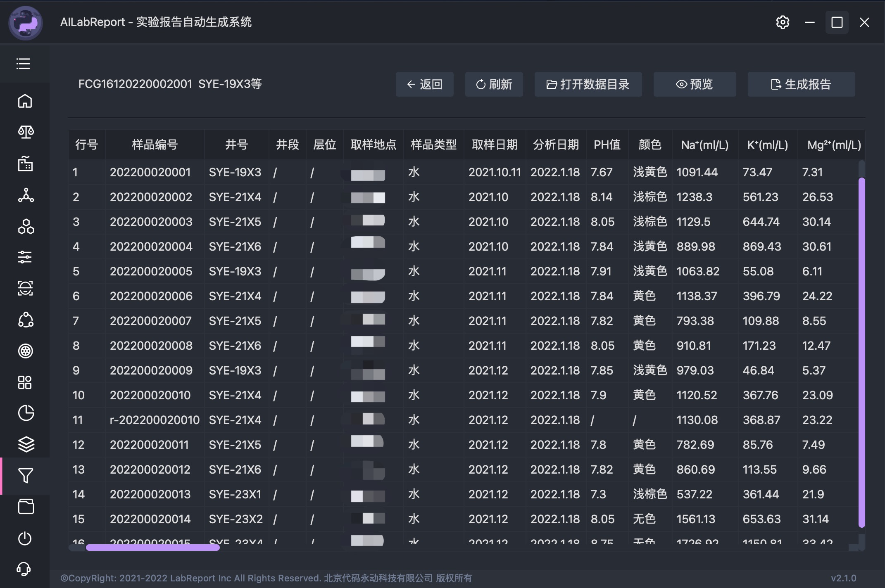The width and height of the screenshot is (885, 588).
Task: Click the power icon in sidebar
Action: pos(25,538)
